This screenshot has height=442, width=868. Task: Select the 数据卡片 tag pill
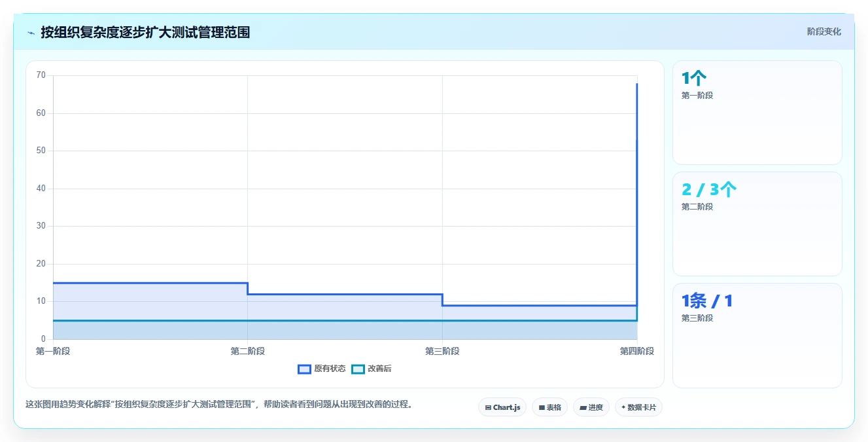point(638,407)
